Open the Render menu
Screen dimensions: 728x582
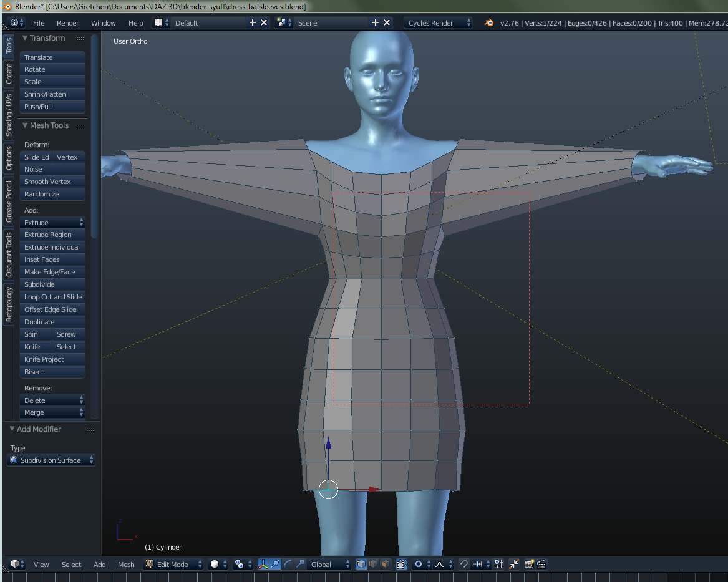tap(67, 23)
